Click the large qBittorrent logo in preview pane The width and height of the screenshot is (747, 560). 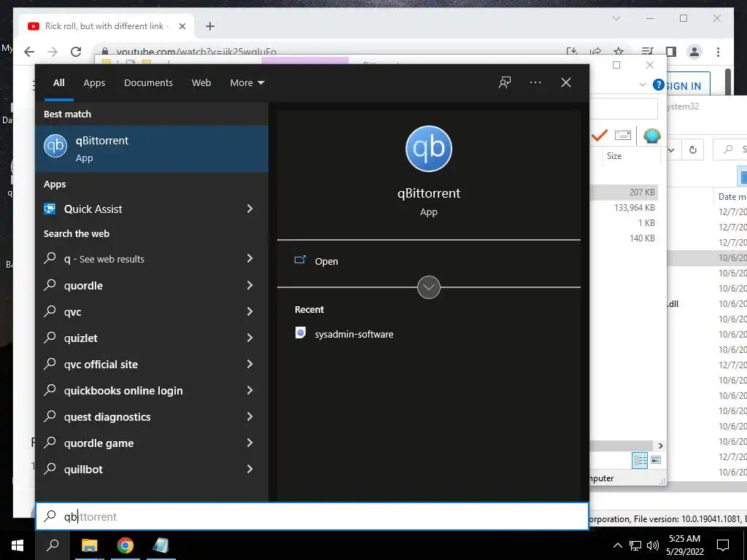[429, 149]
